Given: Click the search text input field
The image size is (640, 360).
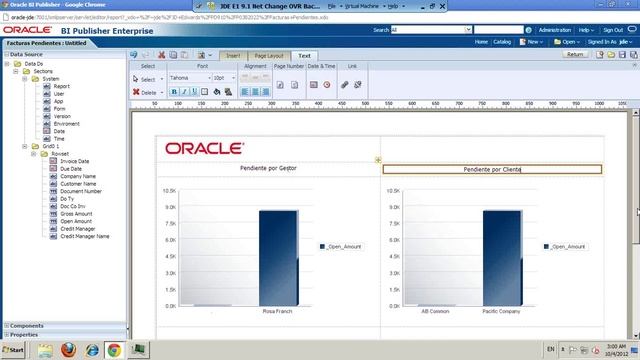Looking at the screenshot, I should pyautogui.click(x=499, y=30).
